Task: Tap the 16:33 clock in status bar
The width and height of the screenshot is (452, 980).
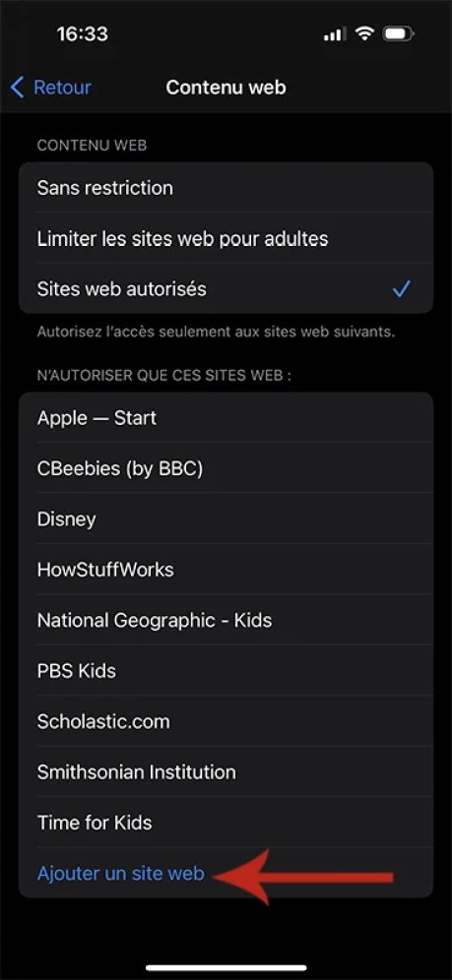Action: 82,33
